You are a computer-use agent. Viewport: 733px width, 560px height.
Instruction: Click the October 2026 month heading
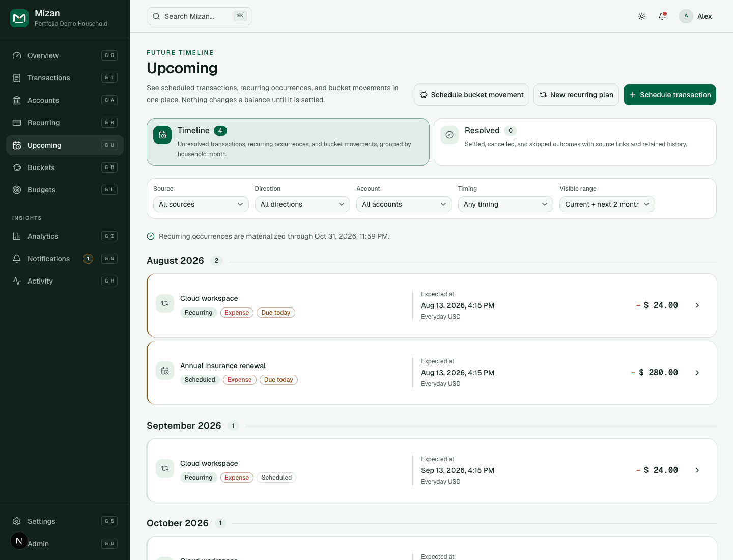pyautogui.click(x=178, y=523)
